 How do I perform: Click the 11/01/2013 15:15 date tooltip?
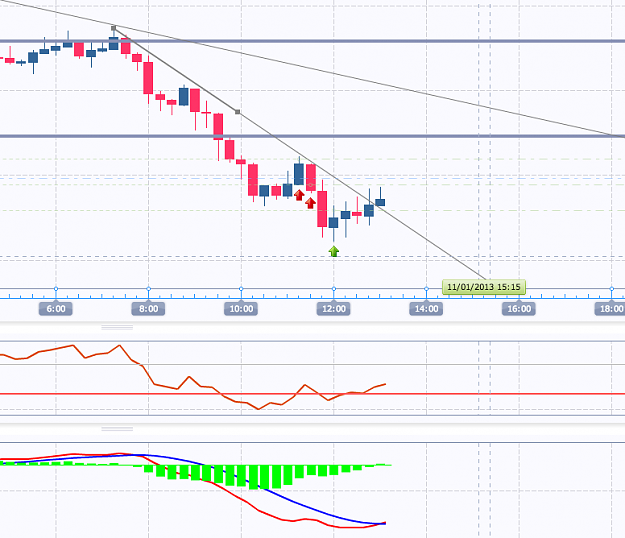[x=484, y=287]
